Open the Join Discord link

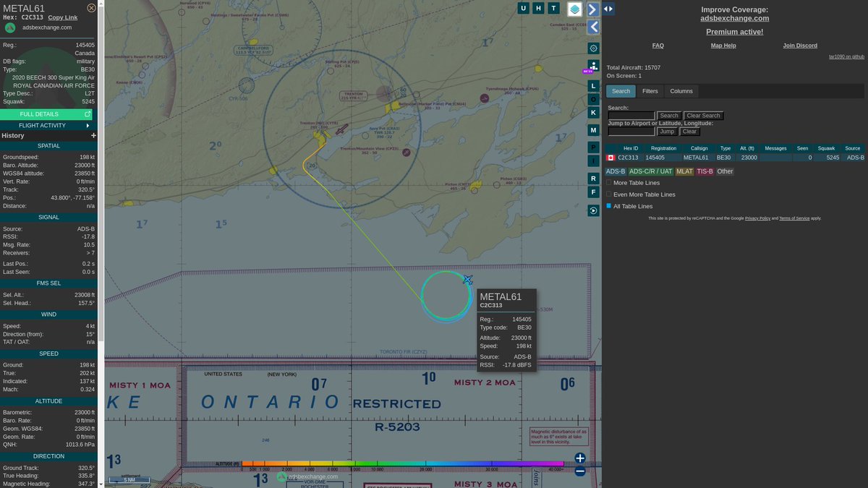point(800,46)
